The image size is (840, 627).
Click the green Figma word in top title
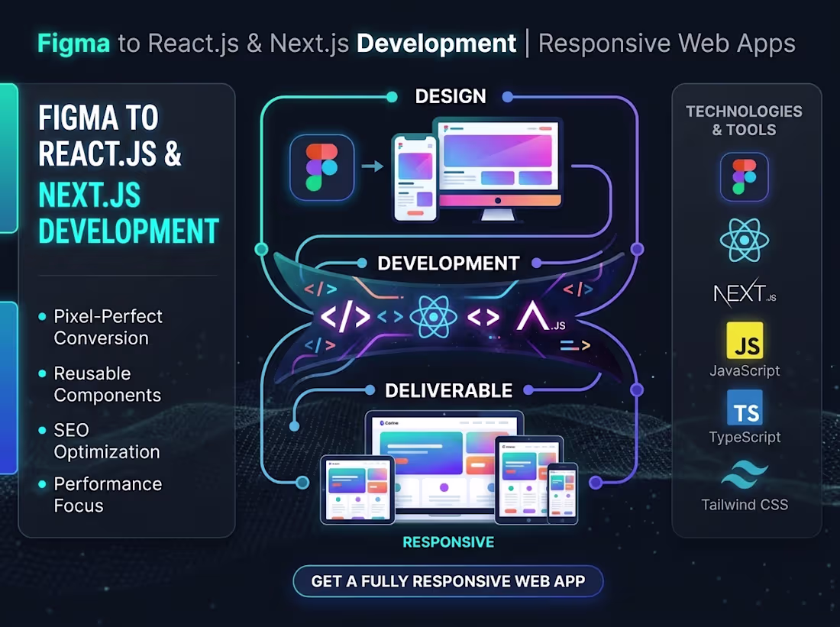click(74, 44)
